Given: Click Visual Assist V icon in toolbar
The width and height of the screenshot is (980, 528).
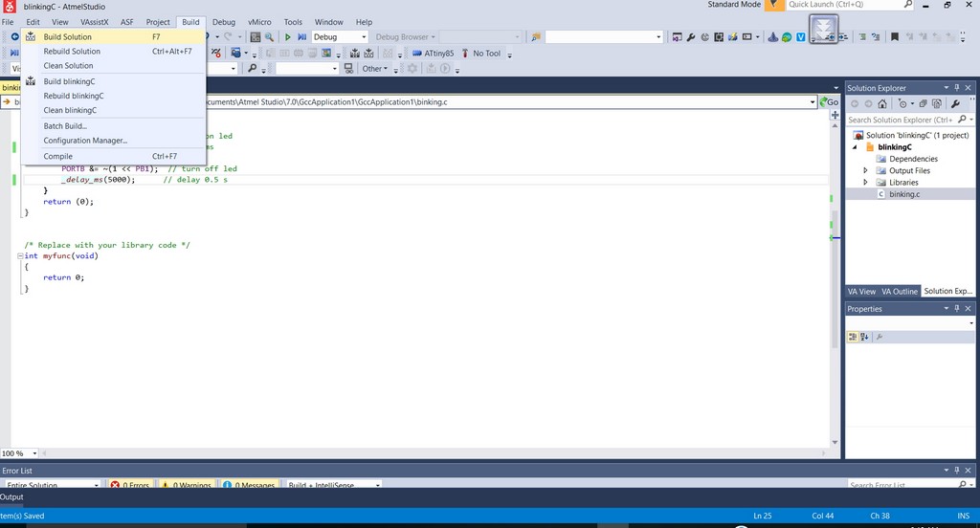Looking at the screenshot, I should click(x=800, y=37).
